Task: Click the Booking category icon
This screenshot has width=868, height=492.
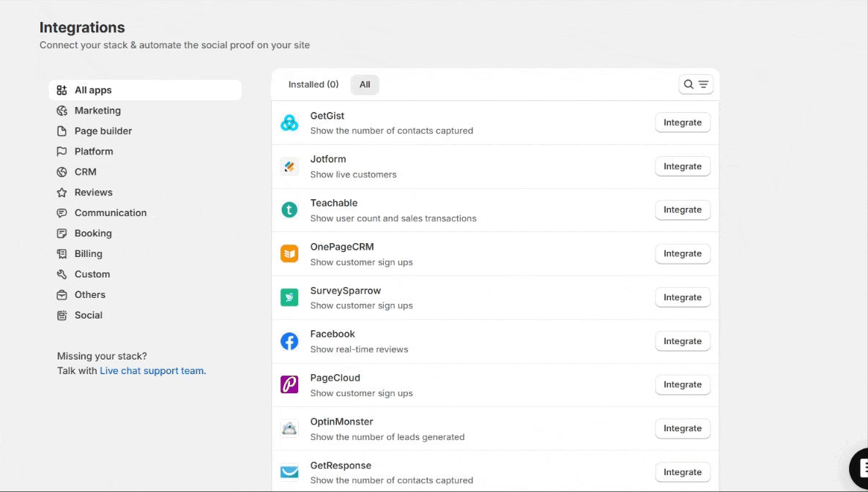Action: [x=62, y=234]
